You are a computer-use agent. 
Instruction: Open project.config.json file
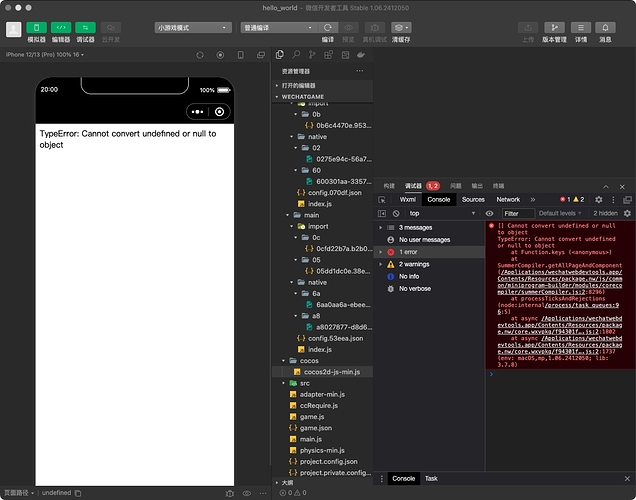(323, 461)
